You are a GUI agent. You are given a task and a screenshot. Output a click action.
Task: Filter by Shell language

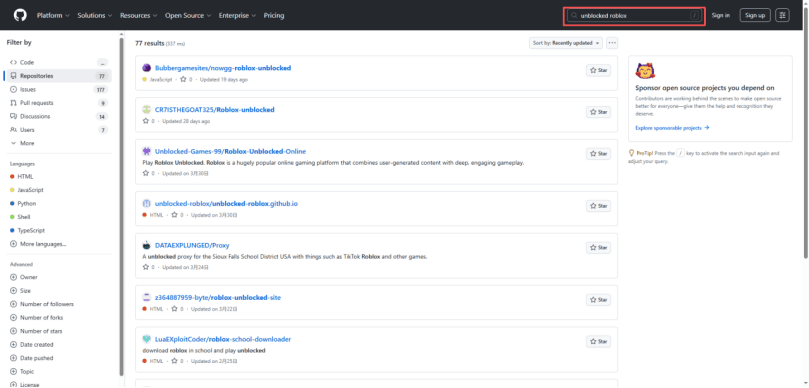20,217
